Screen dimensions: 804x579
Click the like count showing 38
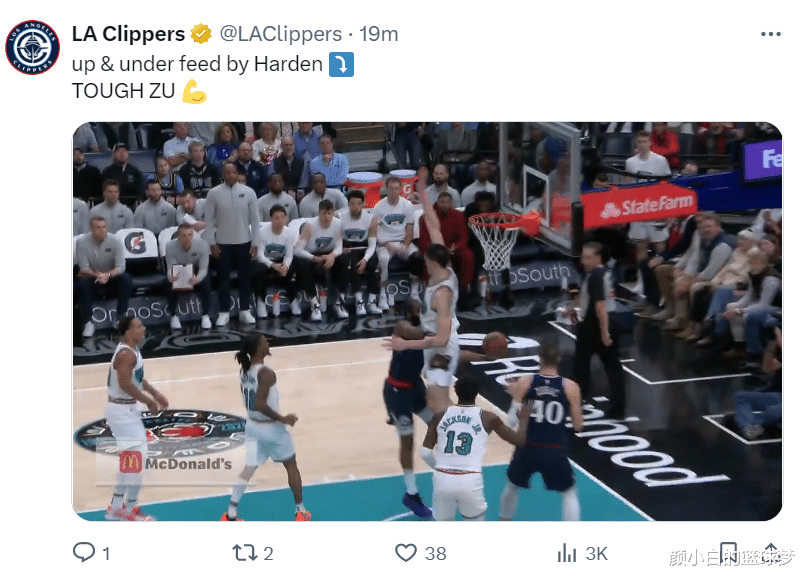click(x=435, y=553)
